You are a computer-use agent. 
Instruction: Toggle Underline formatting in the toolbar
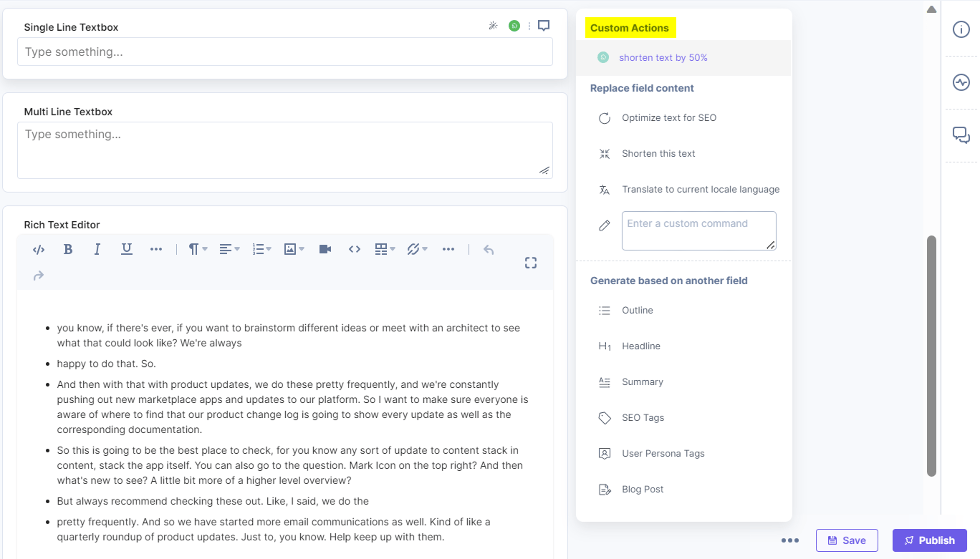(126, 249)
